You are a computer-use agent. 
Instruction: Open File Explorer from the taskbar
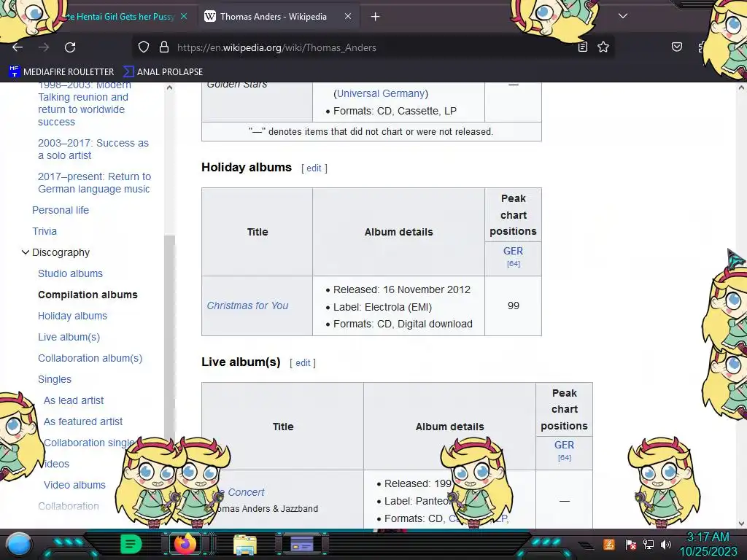(x=245, y=545)
